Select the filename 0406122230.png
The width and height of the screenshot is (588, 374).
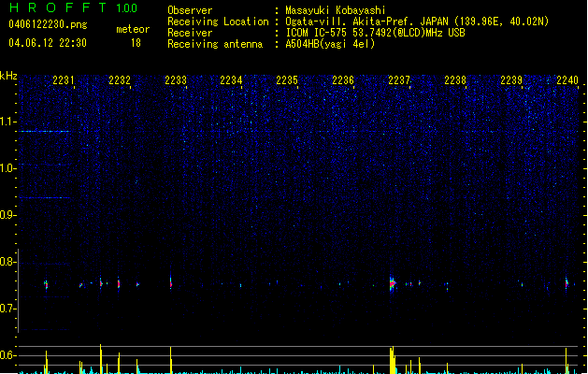click(48, 25)
